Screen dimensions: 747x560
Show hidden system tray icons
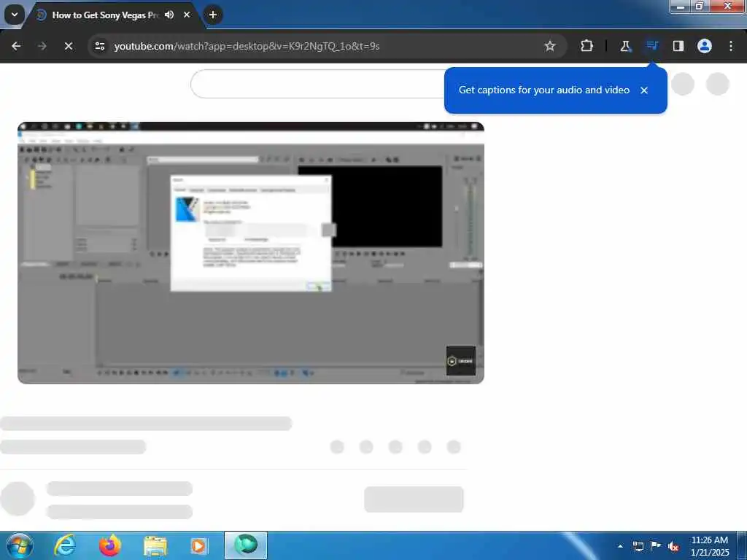coord(620,546)
